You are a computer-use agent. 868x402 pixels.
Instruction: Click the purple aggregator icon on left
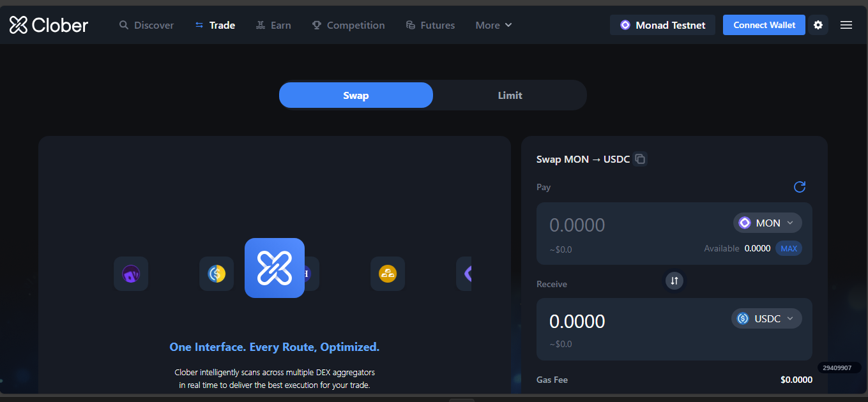coord(131,274)
